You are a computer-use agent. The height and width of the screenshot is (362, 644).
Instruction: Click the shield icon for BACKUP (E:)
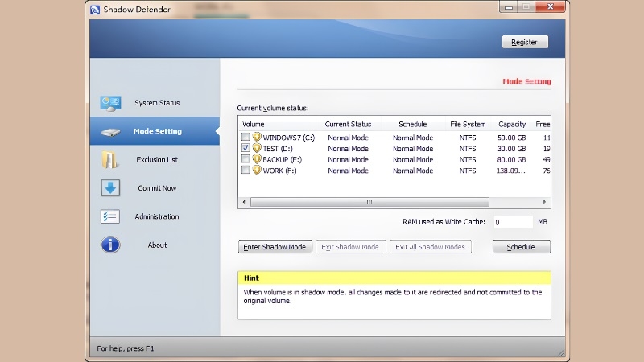[257, 159]
